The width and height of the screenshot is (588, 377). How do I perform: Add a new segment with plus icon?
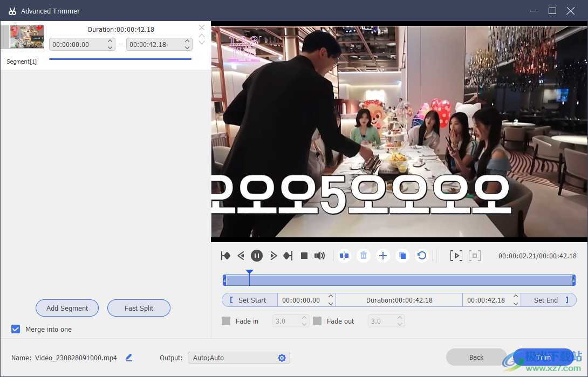click(x=383, y=256)
